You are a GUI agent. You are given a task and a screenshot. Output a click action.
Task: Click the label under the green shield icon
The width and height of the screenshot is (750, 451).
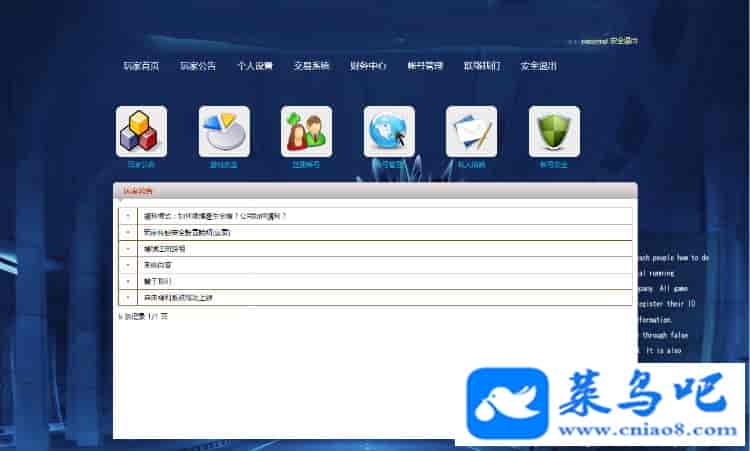(554, 165)
